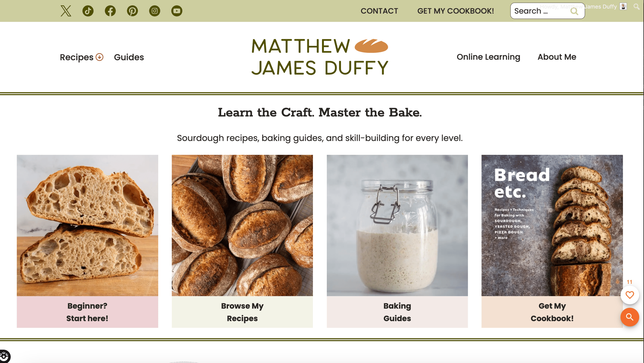
Task: Visit the Facebook page icon
Action: click(x=110, y=11)
